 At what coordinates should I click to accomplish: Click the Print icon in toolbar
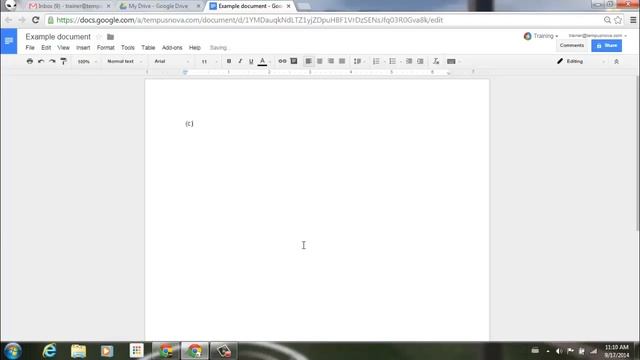(x=29, y=61)
